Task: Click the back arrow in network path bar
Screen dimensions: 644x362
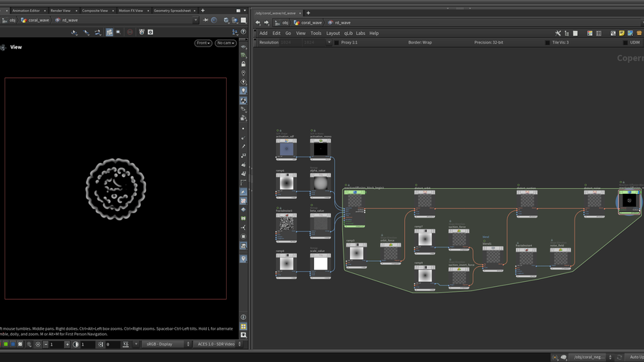Action: tap(258, 22)
